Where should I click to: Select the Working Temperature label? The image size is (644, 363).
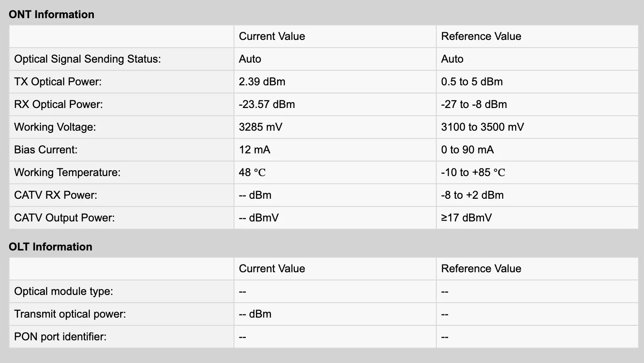pyautogui.click(x=68, y=172)
